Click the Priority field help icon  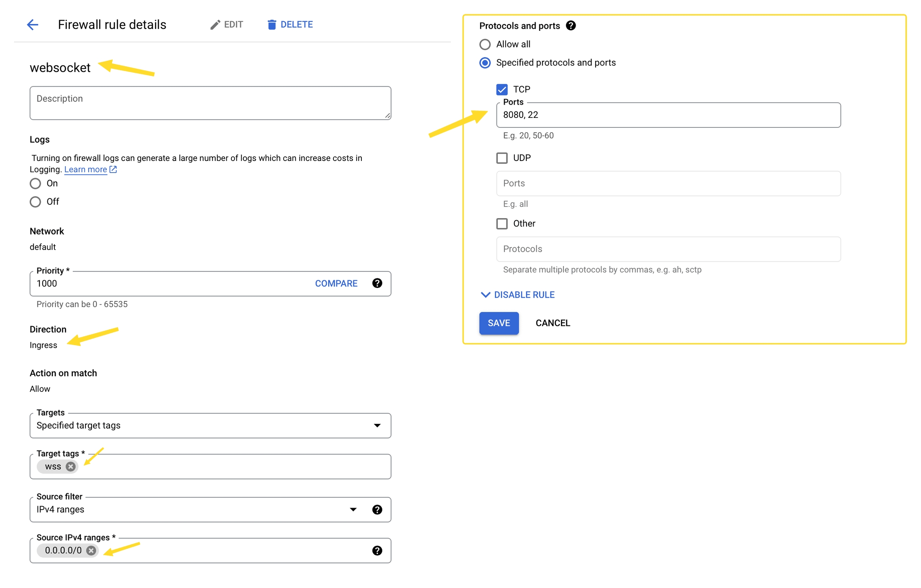pos(377,283)
